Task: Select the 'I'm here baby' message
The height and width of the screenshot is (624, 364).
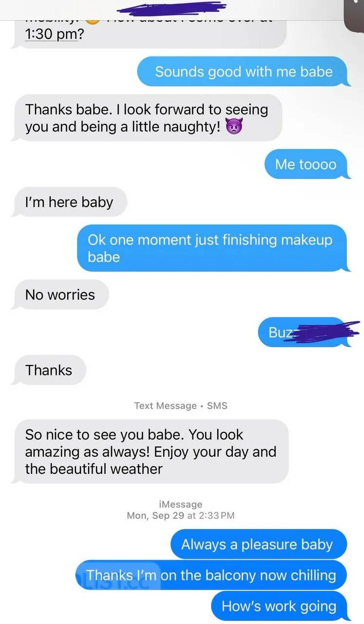Action: [69, 202]
